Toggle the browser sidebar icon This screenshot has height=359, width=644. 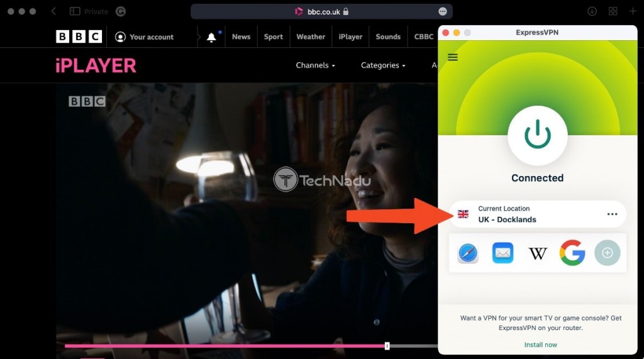click(x=75, y=11)
